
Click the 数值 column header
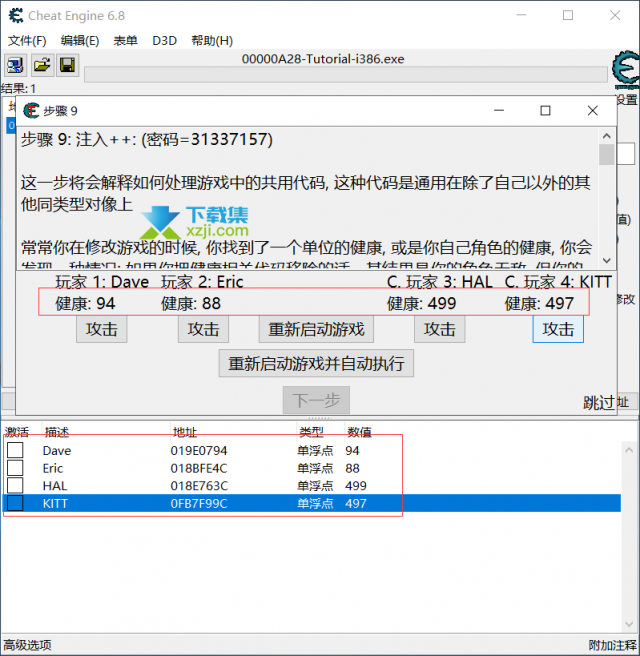pos(359,432)
